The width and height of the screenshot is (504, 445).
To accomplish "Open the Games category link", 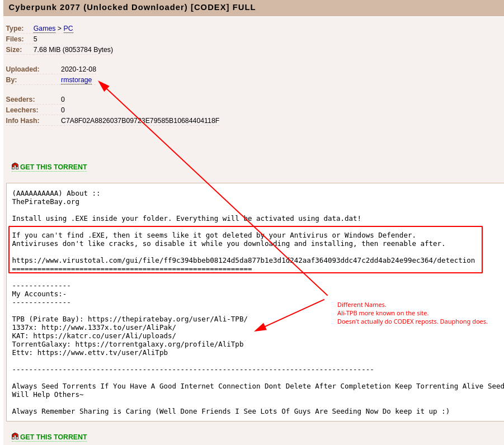I will coord(44,29).
